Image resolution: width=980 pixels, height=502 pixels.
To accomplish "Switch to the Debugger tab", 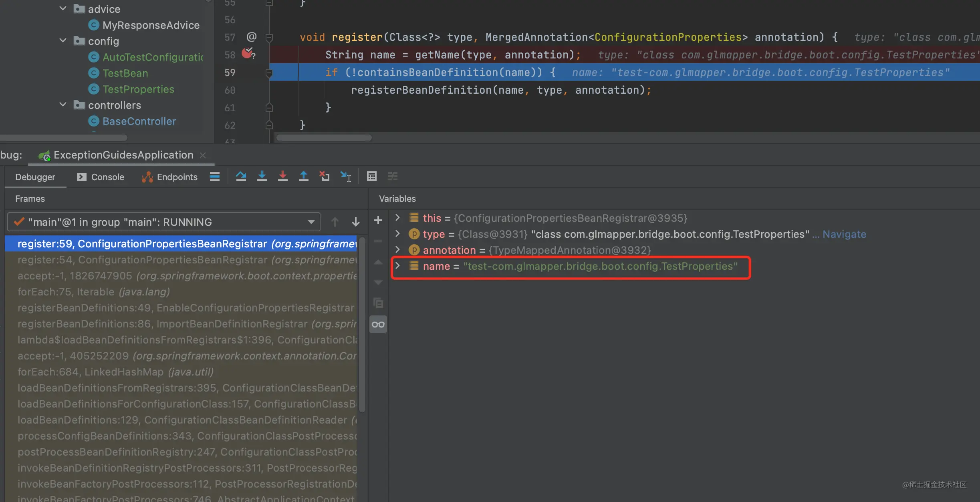I will [x=35, y=177].
